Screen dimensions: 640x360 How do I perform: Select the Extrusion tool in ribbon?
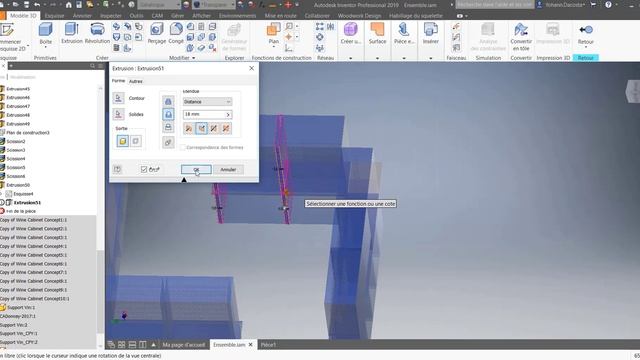click(72, 33)
